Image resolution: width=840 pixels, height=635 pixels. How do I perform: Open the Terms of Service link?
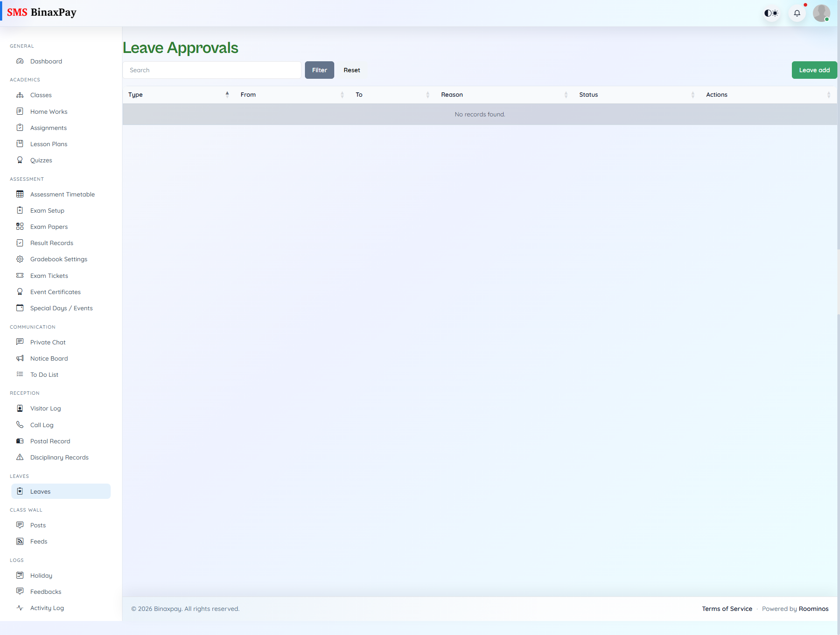pos(727,608)
